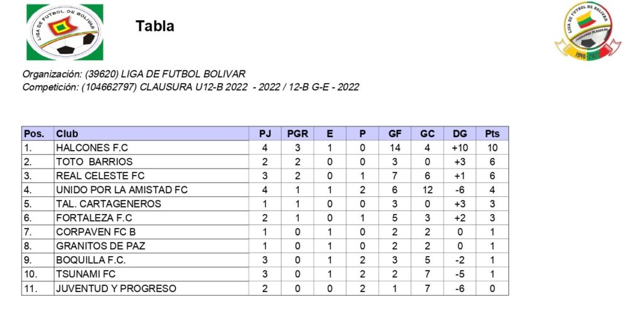This screenshot has width=644, height=331.
Task: Select JUVENTUD Y PROGRESO in last row
Action: point(116,288)
